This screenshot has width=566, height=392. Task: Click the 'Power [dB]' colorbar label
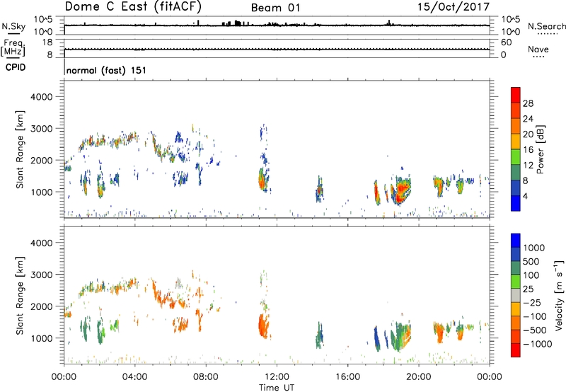[x=540, y=149]
